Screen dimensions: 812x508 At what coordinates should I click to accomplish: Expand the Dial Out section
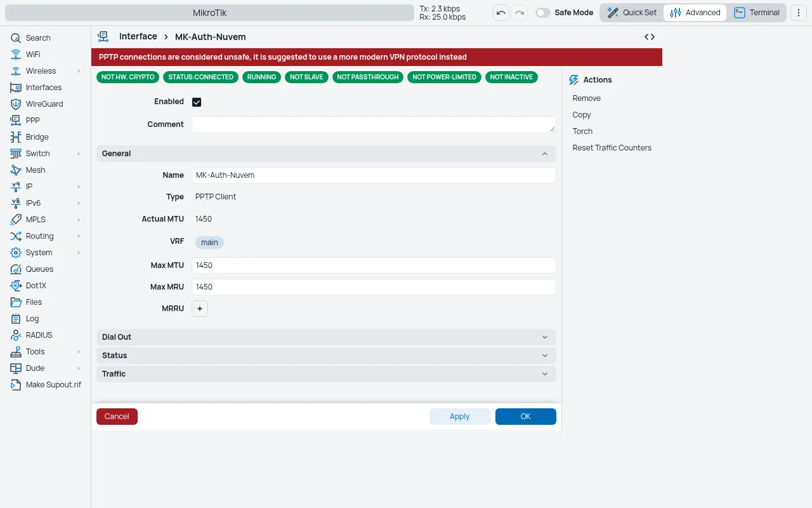click(x=326, y=337)
